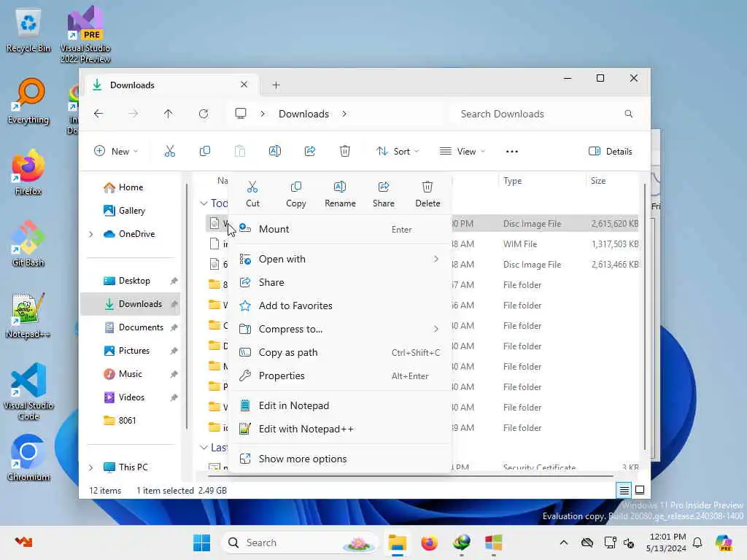Viewport: 747px width, 560px height.
Task: Show hidden system tray icons
Action: coord(564,542)
